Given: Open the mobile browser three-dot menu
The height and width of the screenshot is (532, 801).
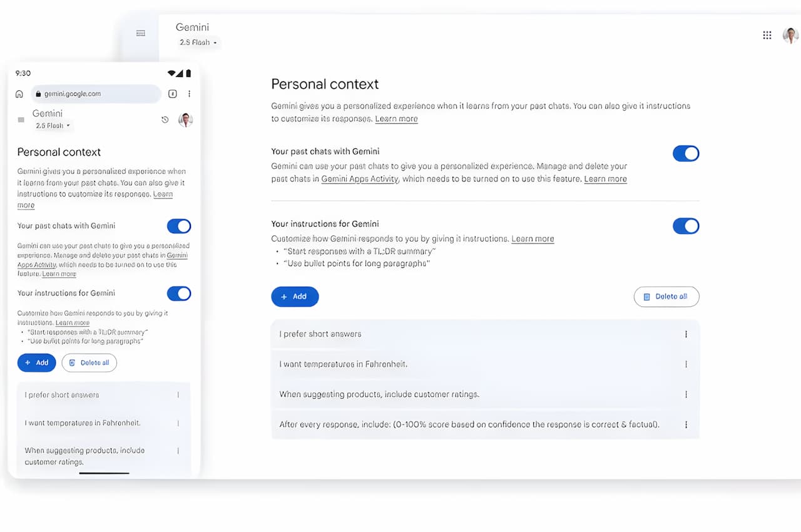Looking at the screenshot, I should click(x=189, y=94).
